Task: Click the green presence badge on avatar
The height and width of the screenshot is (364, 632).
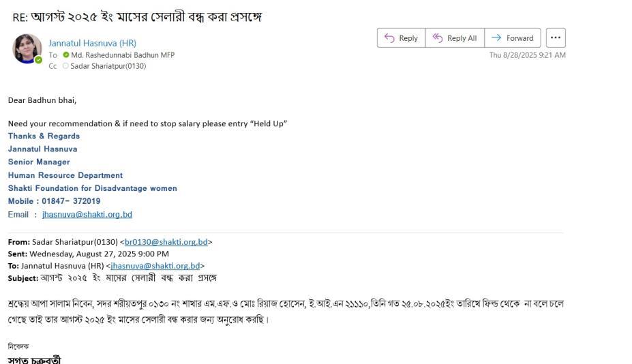Action: pyautogui.click(x=39, y=60)
